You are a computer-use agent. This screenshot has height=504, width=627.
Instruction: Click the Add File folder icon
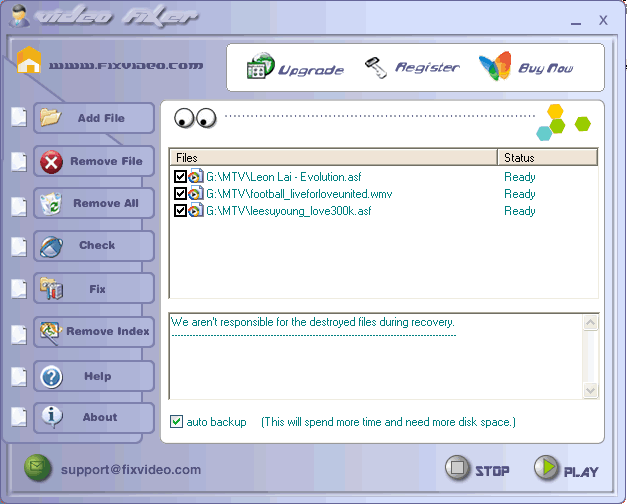pyautogui.click(x=50, y=117)
